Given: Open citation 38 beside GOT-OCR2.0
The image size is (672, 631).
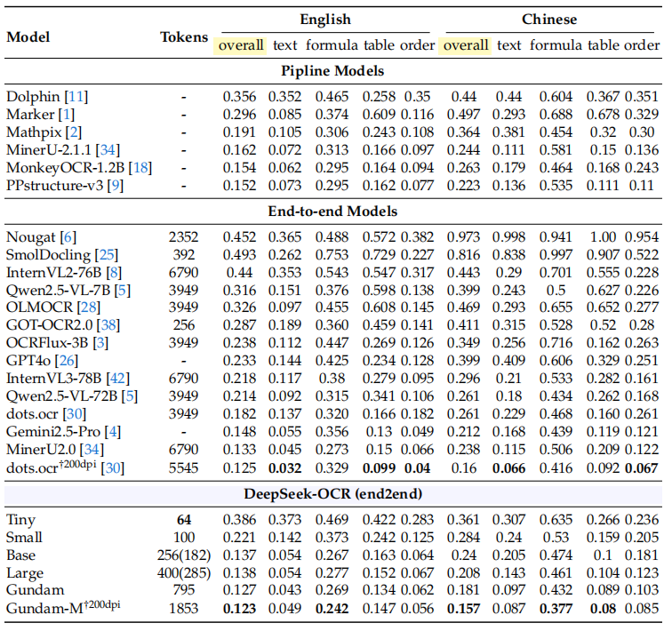Looking at the screenshot, I should 108,325.
